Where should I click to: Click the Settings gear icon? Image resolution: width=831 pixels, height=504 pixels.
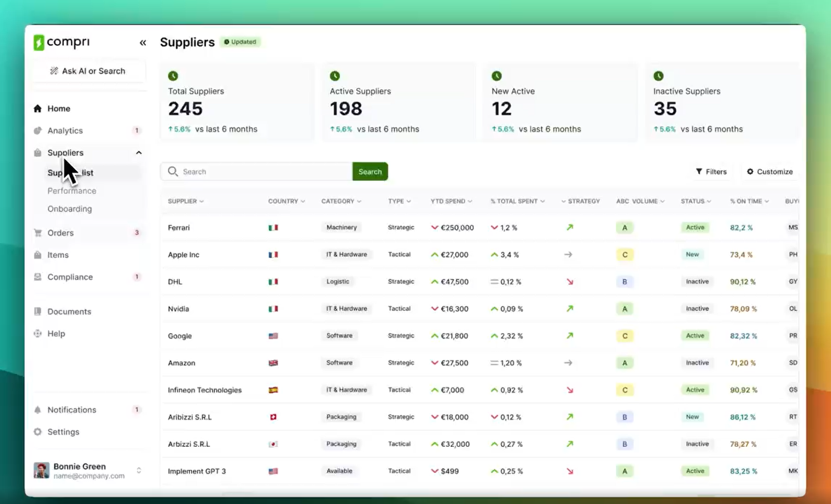(x=38, y=432)
